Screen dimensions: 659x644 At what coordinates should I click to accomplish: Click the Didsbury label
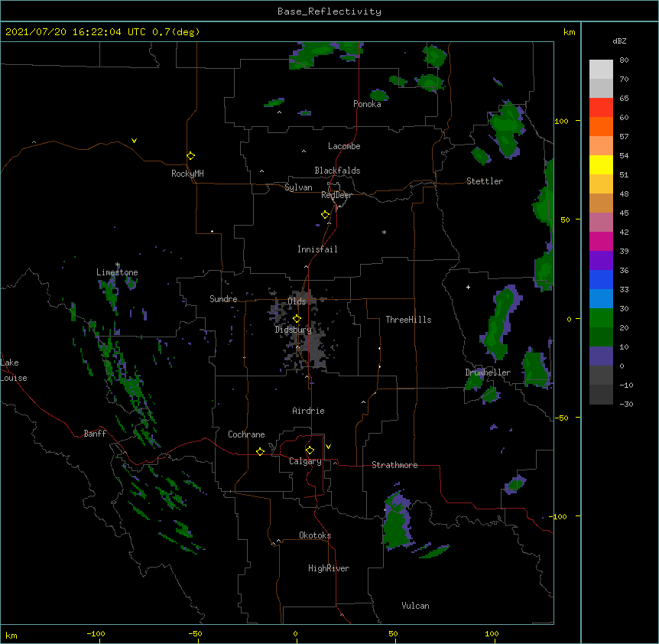click(294, 330)
